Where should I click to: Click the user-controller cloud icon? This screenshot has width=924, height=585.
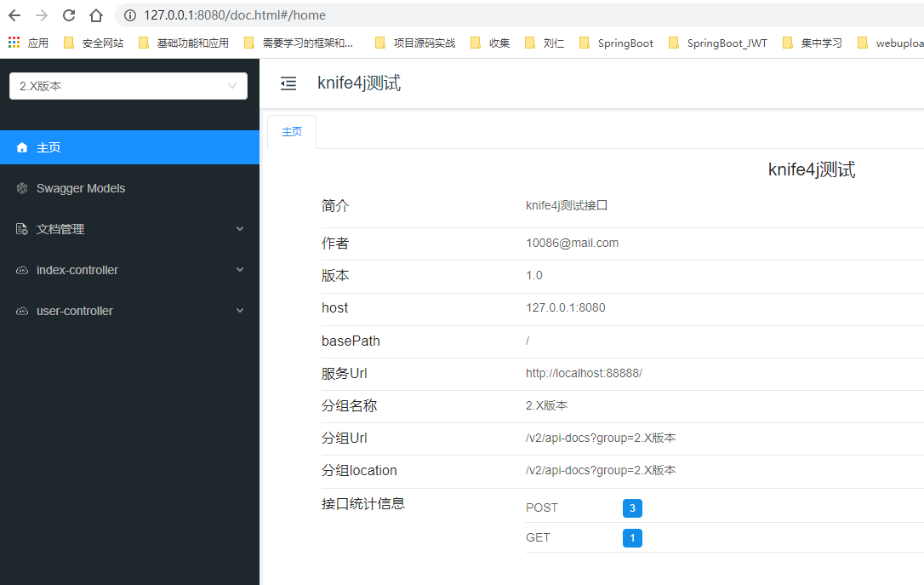(22, 311)
